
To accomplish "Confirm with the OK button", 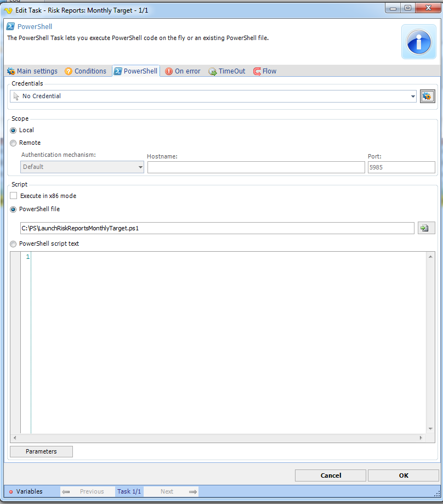I will tap(403, 475).
